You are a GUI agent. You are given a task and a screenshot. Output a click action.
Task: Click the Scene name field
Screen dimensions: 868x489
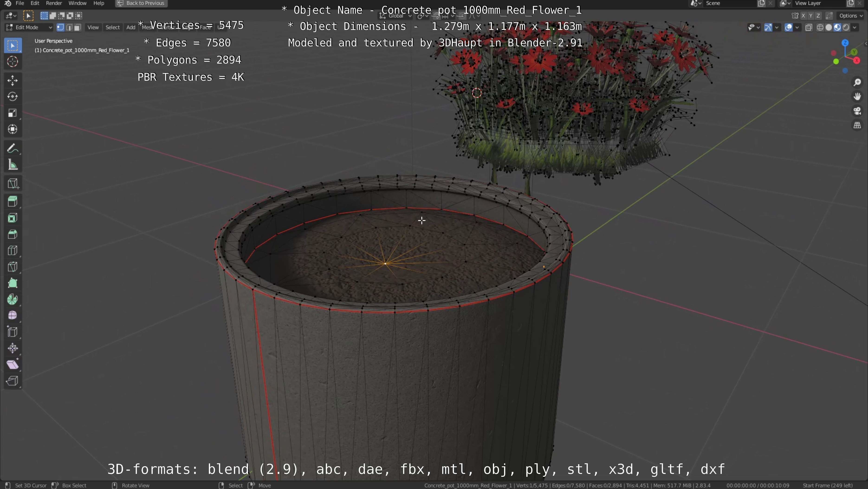click(x=729, y=3)
